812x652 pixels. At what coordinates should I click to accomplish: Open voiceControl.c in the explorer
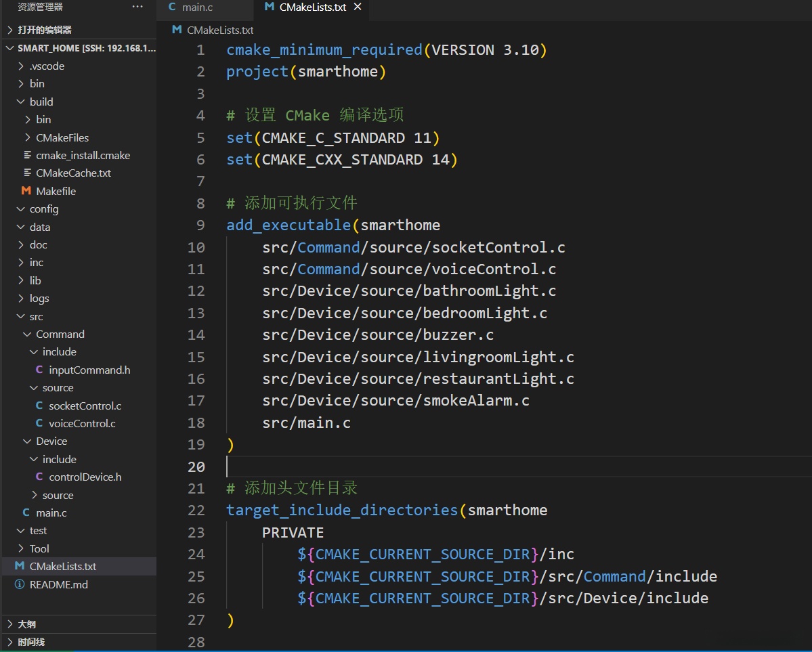click(x=82, y=423)
